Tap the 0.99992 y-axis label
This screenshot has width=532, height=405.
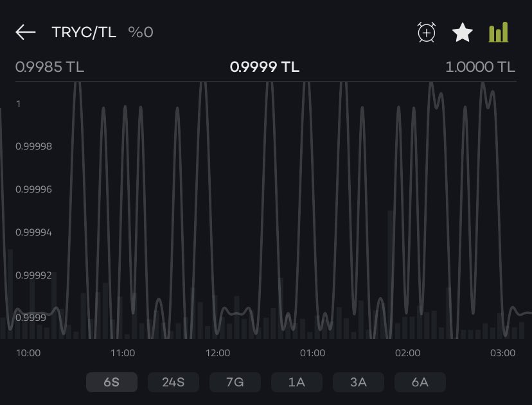point(33,275)
